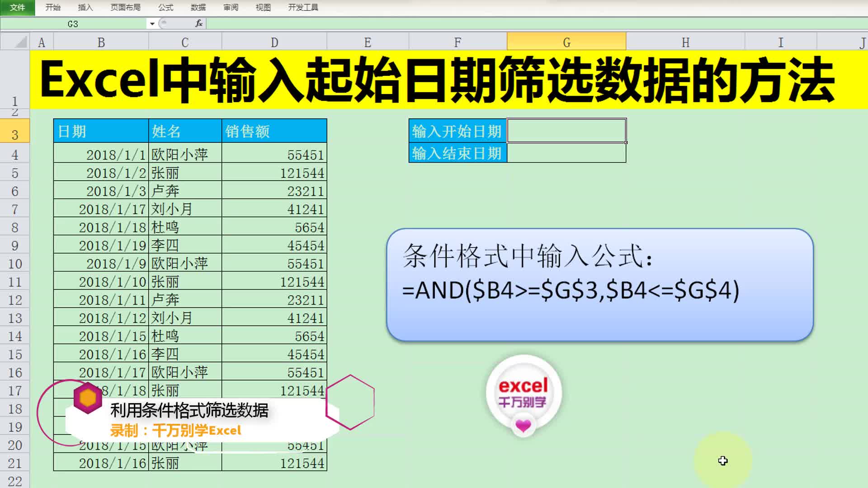
Task: Select column C header
Action: [185, 42]
